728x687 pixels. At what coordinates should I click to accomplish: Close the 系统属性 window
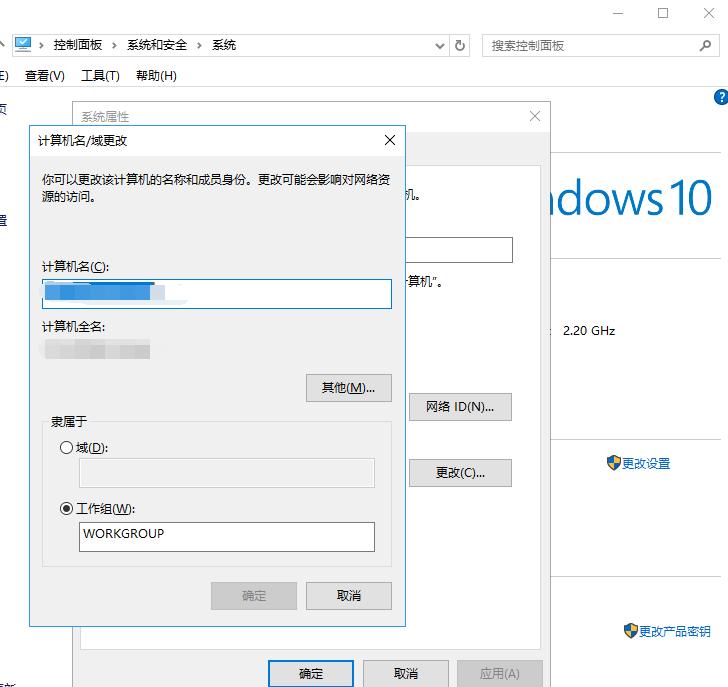[534, 116]
